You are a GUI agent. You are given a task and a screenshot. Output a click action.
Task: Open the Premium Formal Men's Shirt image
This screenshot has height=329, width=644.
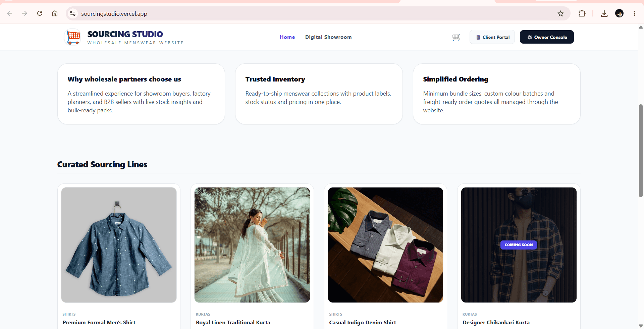tap(119, 245)
